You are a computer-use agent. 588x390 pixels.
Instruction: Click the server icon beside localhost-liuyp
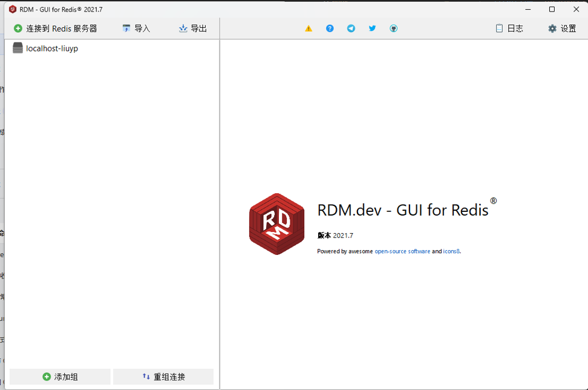point(18,48)
